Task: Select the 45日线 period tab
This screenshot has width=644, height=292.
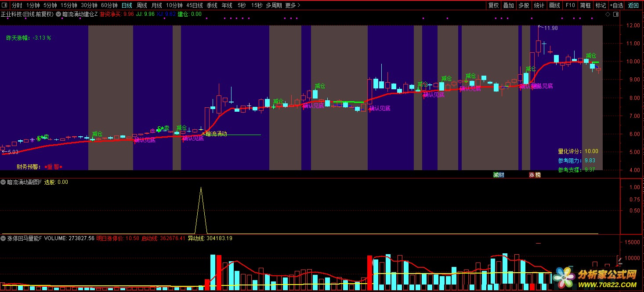Action: click(195, 5)
